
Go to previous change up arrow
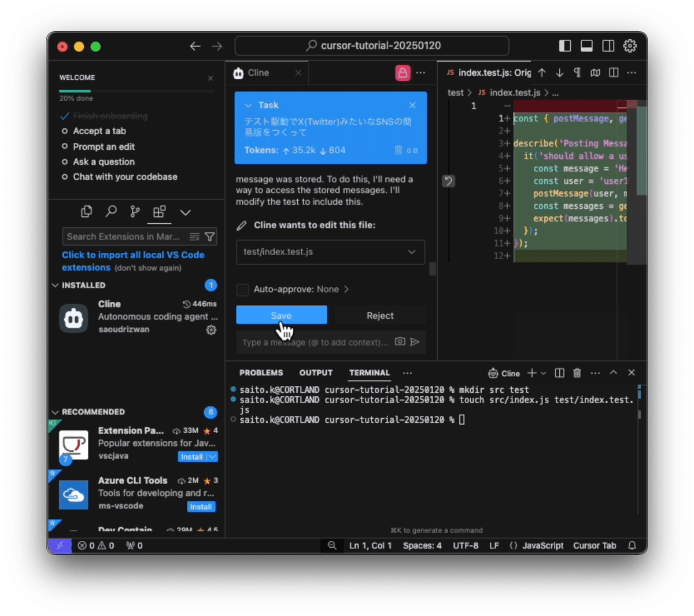coord(542,73)
